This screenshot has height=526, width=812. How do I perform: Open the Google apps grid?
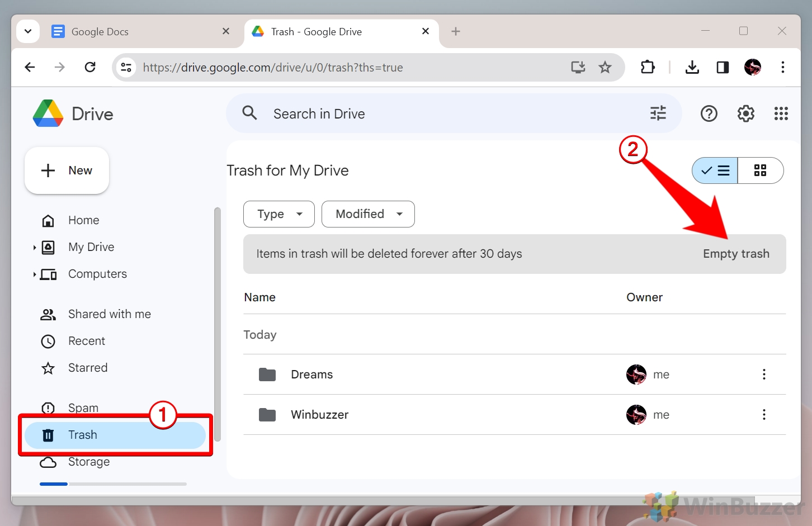(x=781, y=114)
